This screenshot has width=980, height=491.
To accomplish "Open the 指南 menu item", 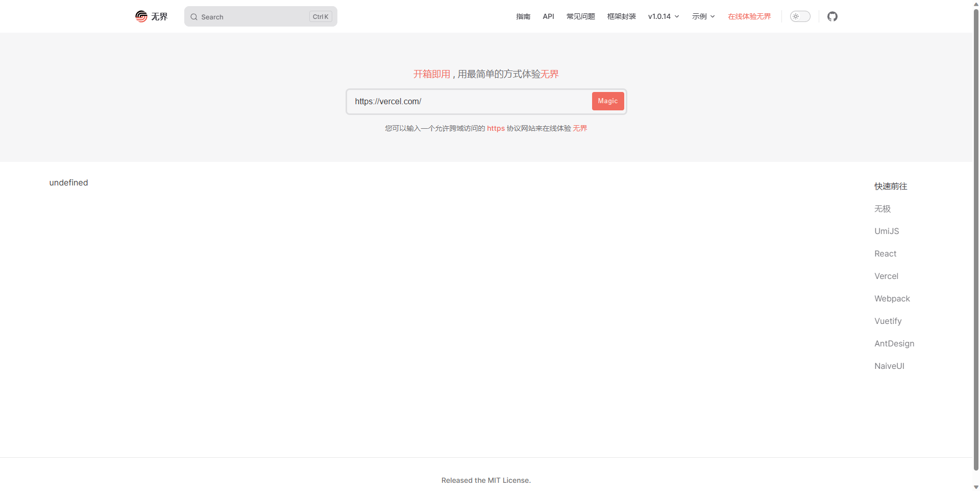I will pos(523,16).
